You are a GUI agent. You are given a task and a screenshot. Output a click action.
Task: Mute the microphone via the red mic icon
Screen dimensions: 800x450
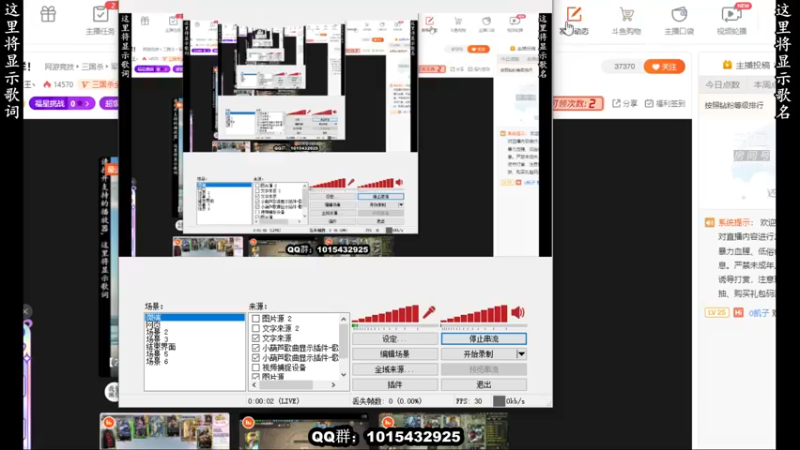click(x=429, y=311)
